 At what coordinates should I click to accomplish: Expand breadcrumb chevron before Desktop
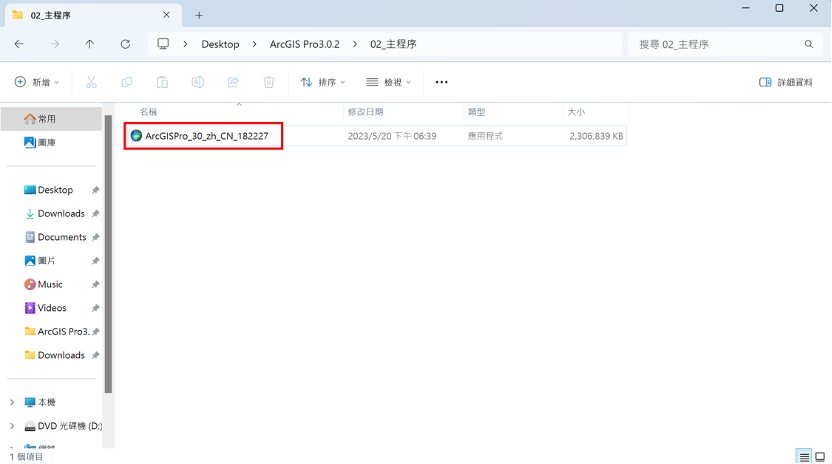(185, 44)
